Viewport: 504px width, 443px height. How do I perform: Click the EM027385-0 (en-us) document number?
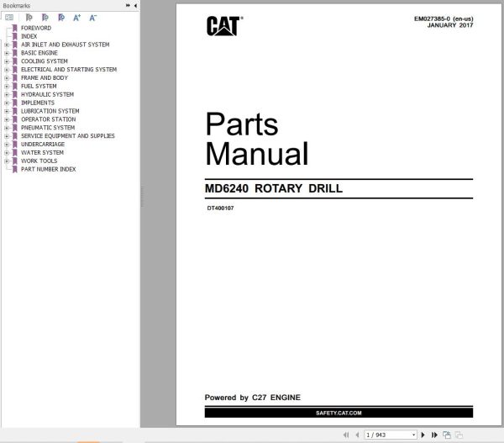tap(444, 18)
